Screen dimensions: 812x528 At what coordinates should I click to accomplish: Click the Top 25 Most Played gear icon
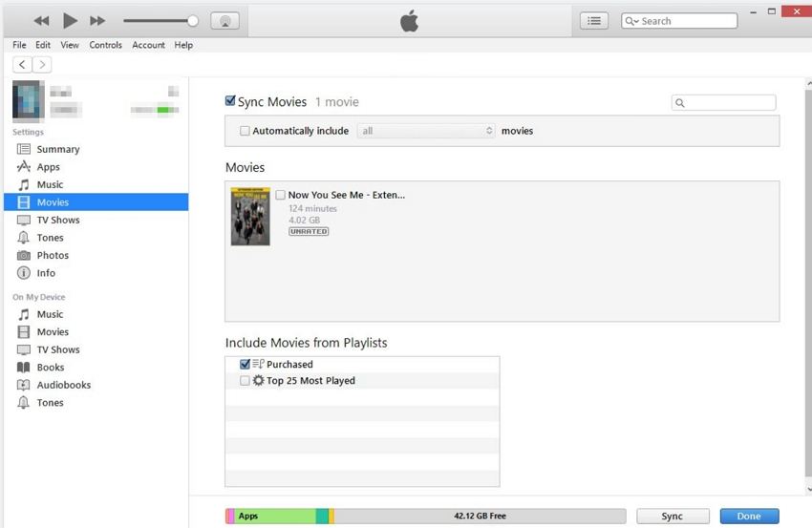click(x=258, y=380)
